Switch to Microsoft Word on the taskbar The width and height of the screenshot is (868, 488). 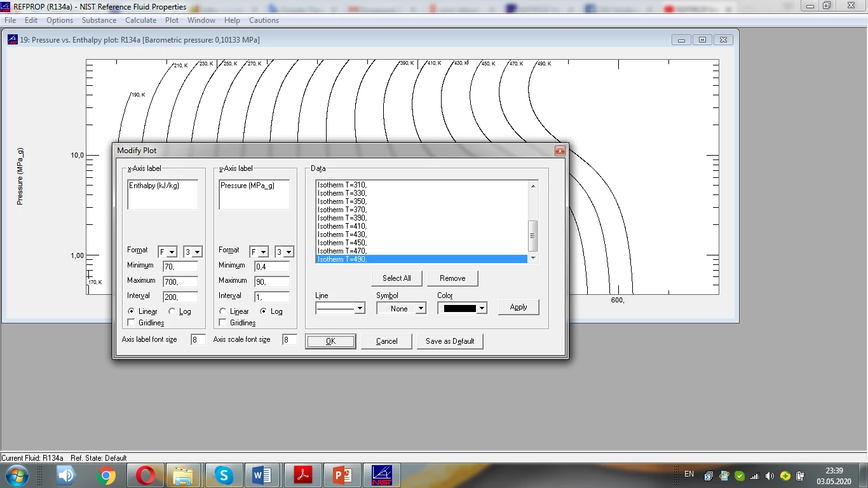click(x=262, y=475)
